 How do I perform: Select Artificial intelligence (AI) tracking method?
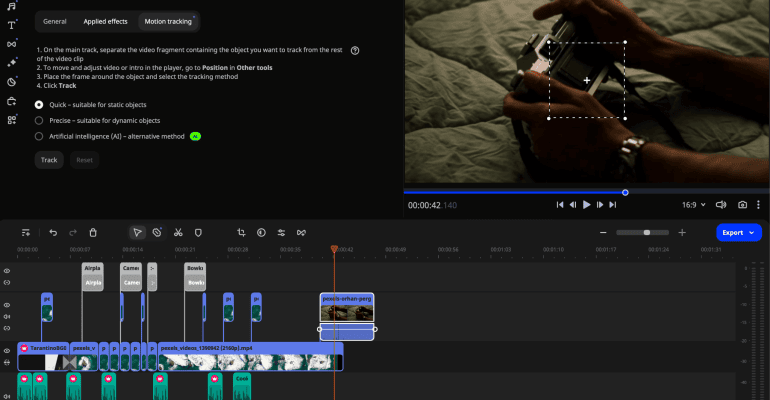click(39, 136)
